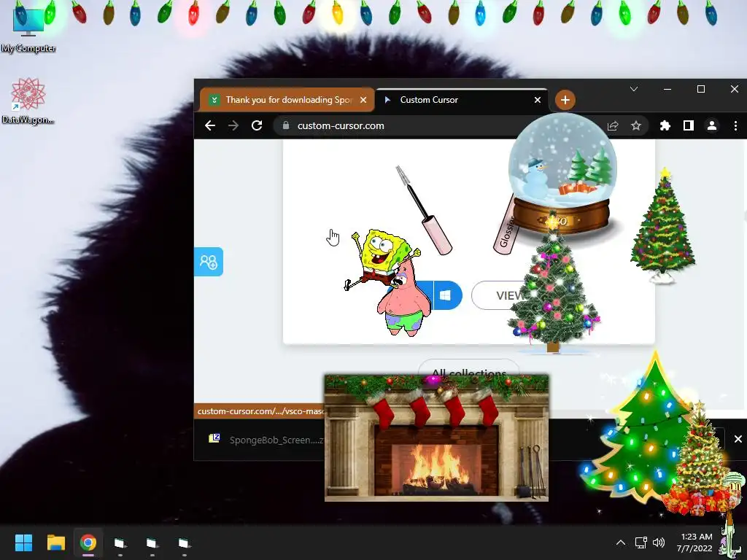
Task: Open Chrome three-dot menu
Action: pyautogui.click(x=735, y=125)
